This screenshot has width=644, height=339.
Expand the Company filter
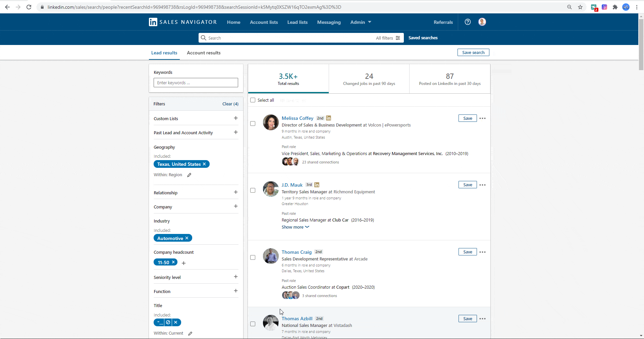236,206
